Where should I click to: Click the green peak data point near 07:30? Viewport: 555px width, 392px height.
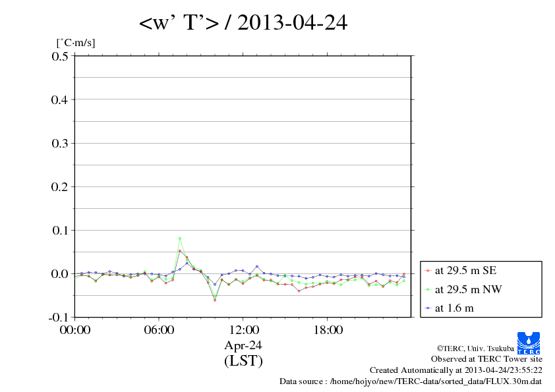coord(180,238)
